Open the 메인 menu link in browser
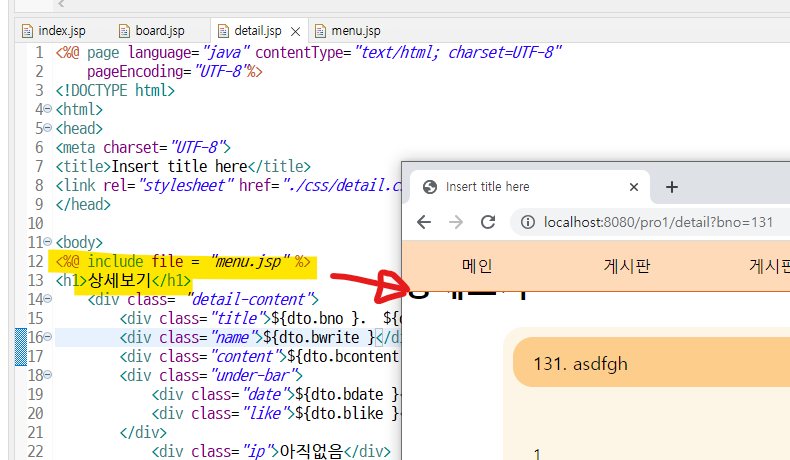 (477, 266)
